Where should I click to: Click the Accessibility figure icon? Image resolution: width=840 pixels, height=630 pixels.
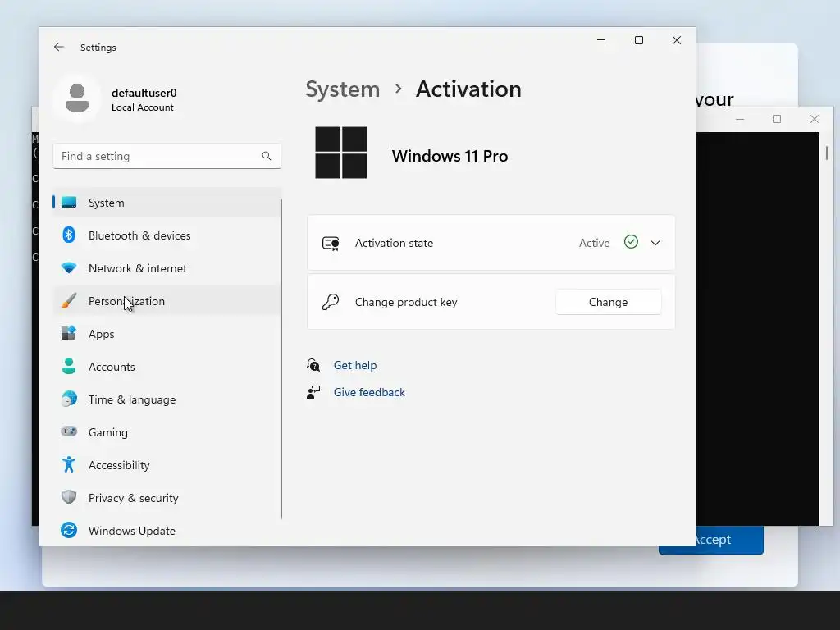pos(69,464)
